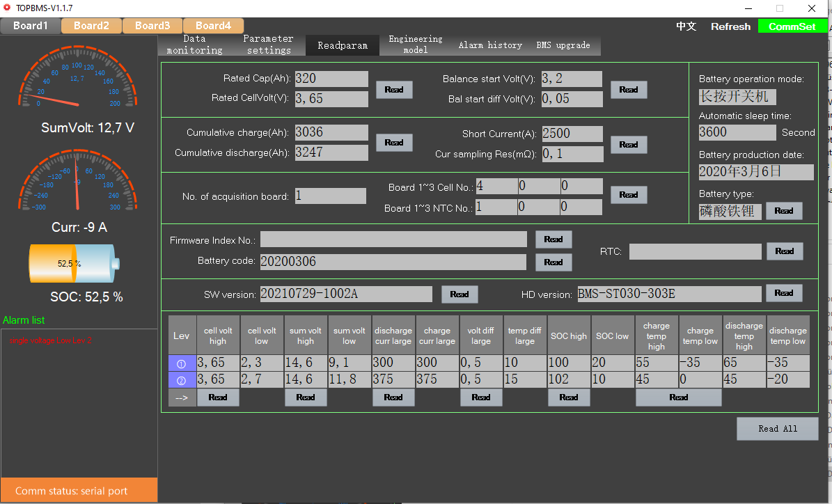Click the Rated Cap(Ah) input field
The image size is (832, 504).
[331, 79]
